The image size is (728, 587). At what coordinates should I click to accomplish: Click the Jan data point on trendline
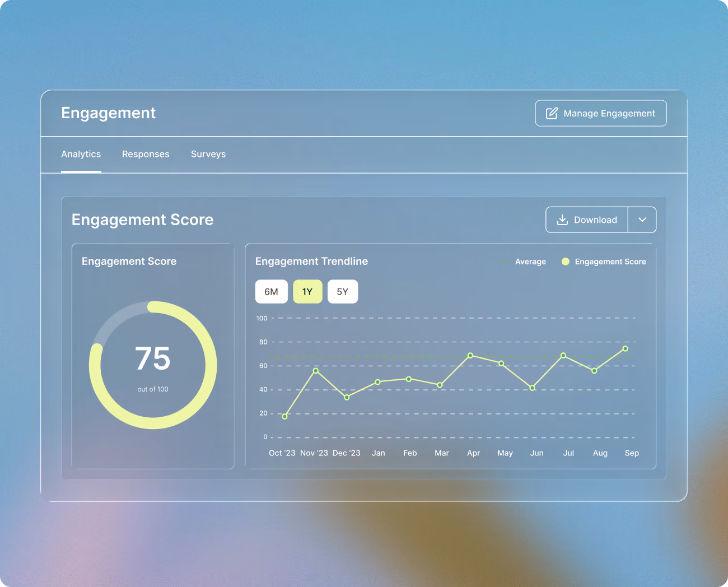click(x=378, y=382)
